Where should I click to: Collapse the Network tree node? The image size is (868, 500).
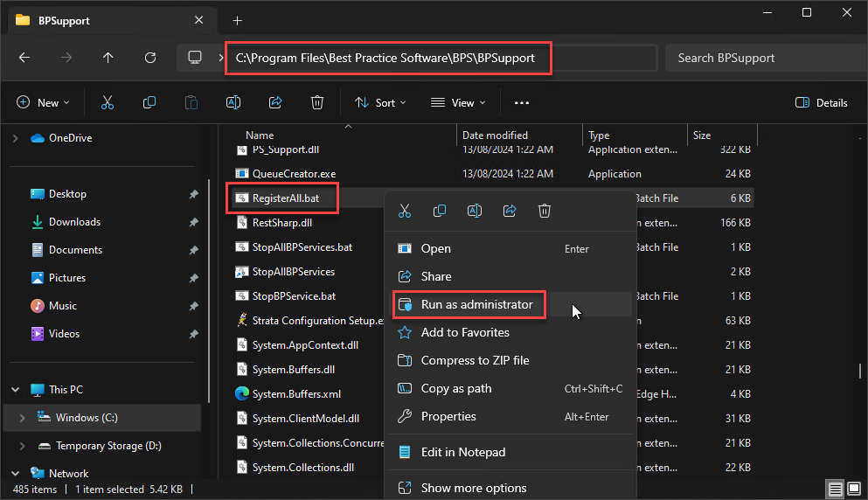(x=16, y=474)
